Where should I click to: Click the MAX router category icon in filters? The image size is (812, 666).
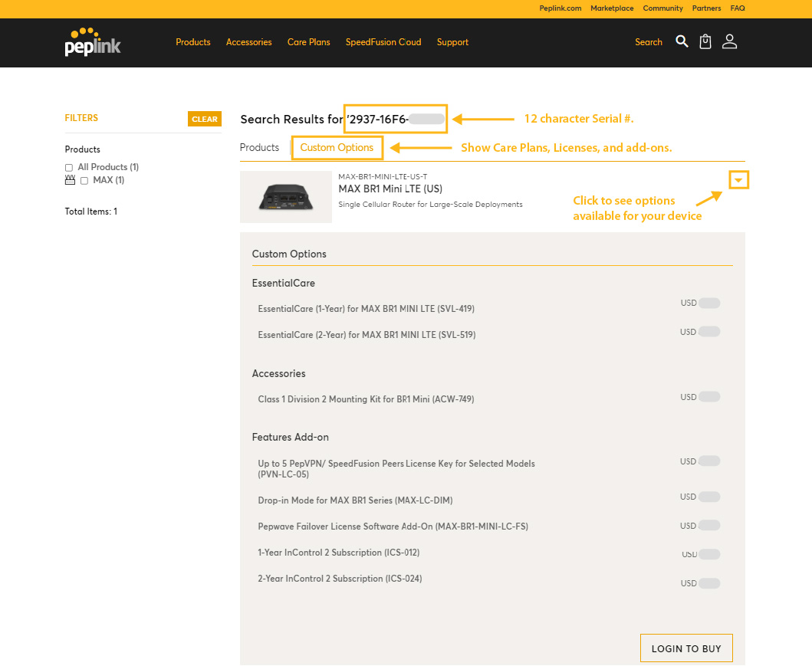click(x=70, y=180)
